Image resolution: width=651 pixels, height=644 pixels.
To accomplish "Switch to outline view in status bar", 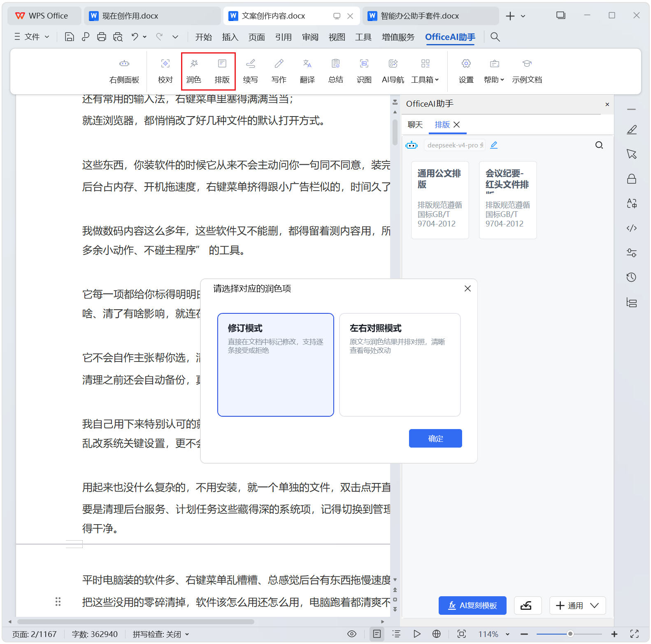I will click(x=396, y=634).
